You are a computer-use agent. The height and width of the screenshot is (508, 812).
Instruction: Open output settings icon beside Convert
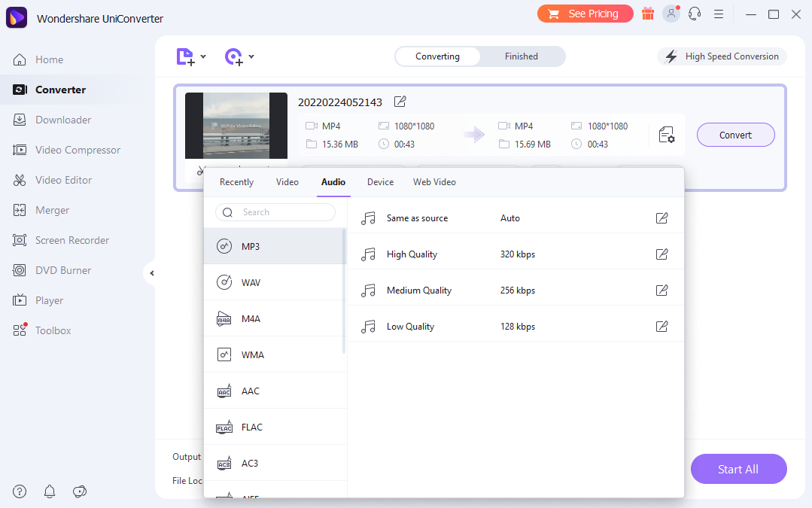(x=667, y=135)
